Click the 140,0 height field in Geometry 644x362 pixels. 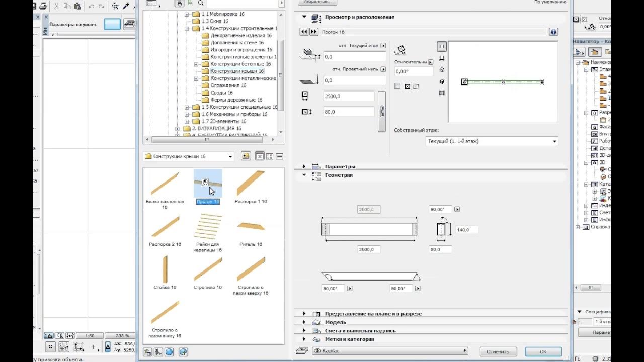pyautogui.click(x=466, y=230)
